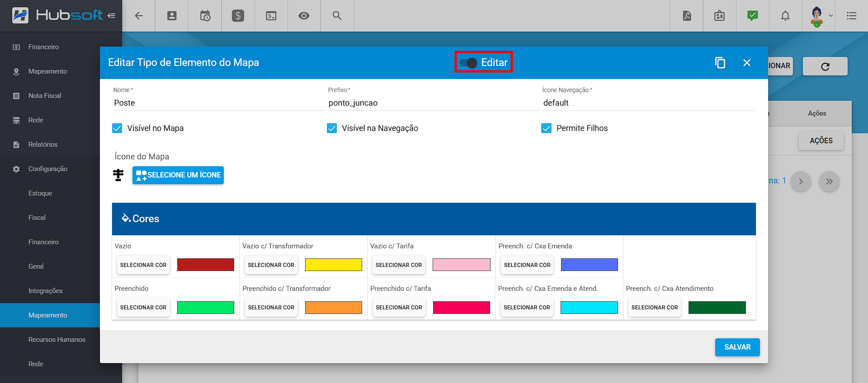Click SELECIONE UM ÍCONE button
The image size is (868, 383).
tap(178, 175)
